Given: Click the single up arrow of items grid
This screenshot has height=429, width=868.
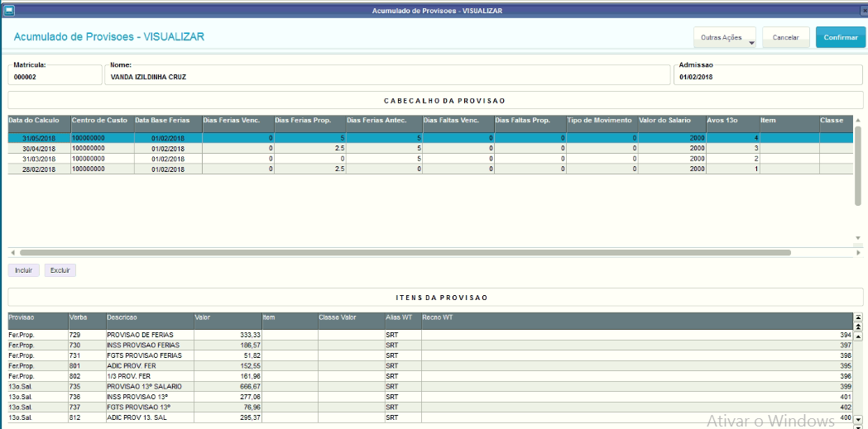Looking at the screenshot, I should pyautogui.click(x=858, y=336).
